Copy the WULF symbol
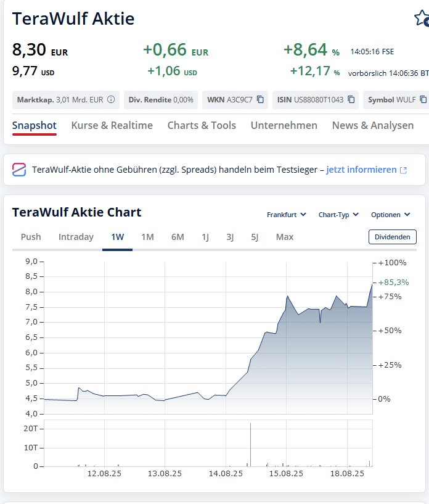The image size is (429, 504). 423,99
